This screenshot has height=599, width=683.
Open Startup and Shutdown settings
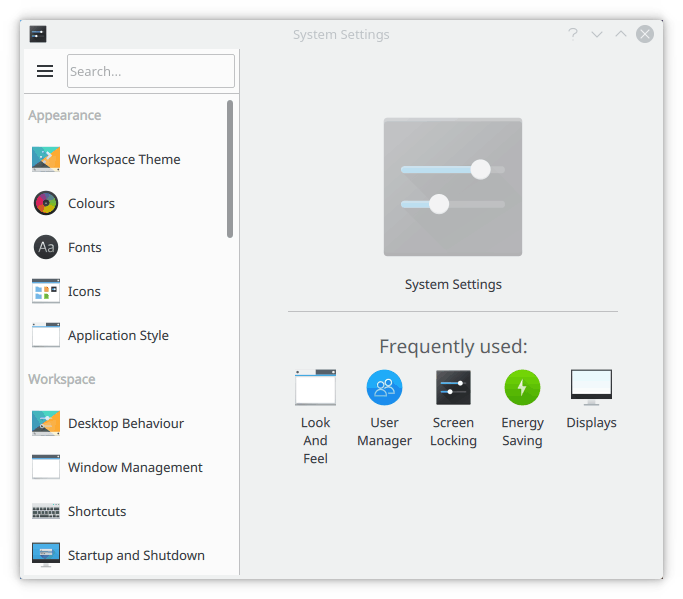pyautogui.click(x=135, y=556)
